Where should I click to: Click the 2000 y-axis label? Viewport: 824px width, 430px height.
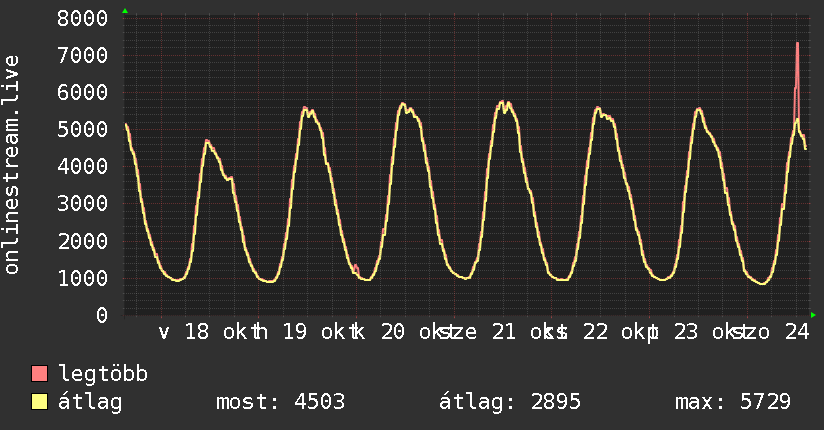click(83, 241)
